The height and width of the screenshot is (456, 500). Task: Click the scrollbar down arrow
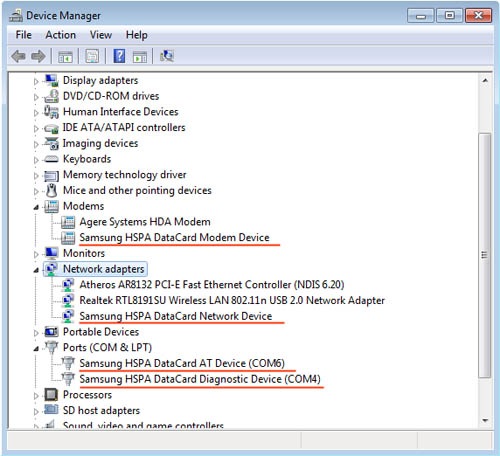point(485,421)
